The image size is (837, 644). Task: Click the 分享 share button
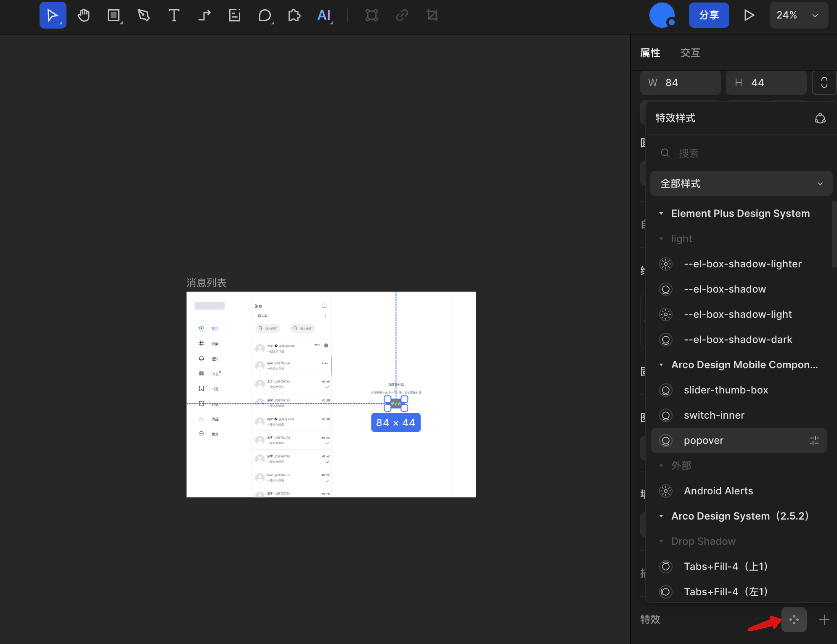(x=709, y=15)
